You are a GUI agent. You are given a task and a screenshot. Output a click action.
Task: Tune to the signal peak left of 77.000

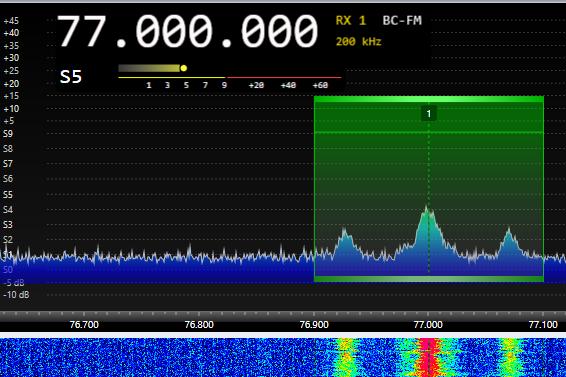[x=344, y=231]
